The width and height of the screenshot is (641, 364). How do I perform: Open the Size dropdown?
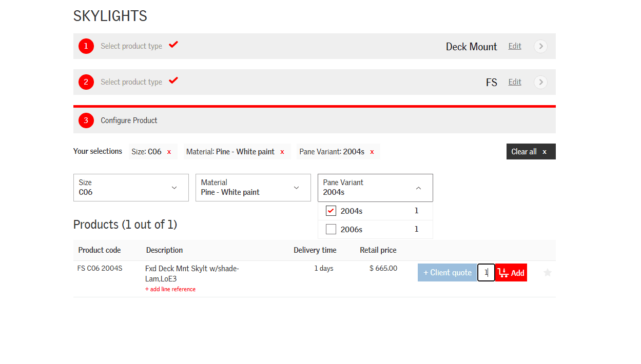point(131,188)
